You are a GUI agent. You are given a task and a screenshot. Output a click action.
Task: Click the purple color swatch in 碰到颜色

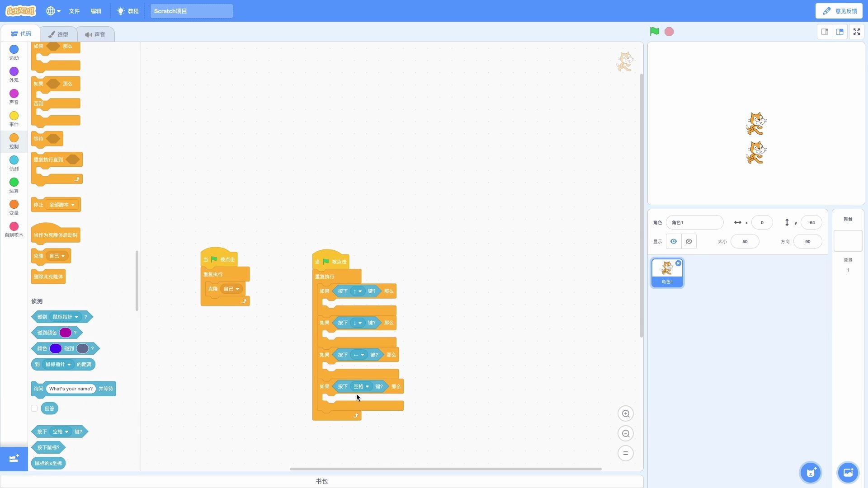point(65,333)
